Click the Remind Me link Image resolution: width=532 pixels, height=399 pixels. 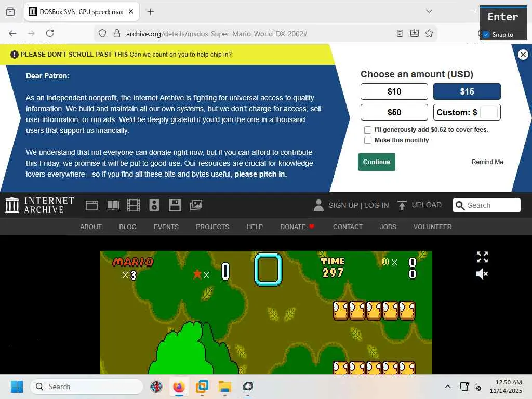[487, 162]
